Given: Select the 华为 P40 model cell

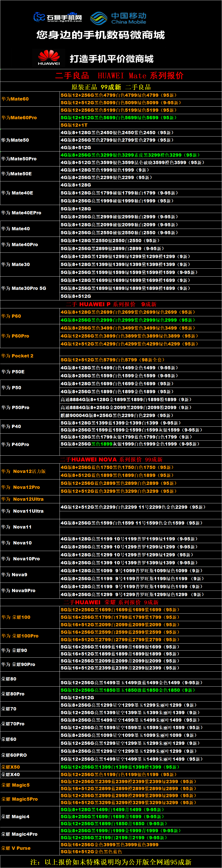Looking at the screenshot, I should pos(30,426).
